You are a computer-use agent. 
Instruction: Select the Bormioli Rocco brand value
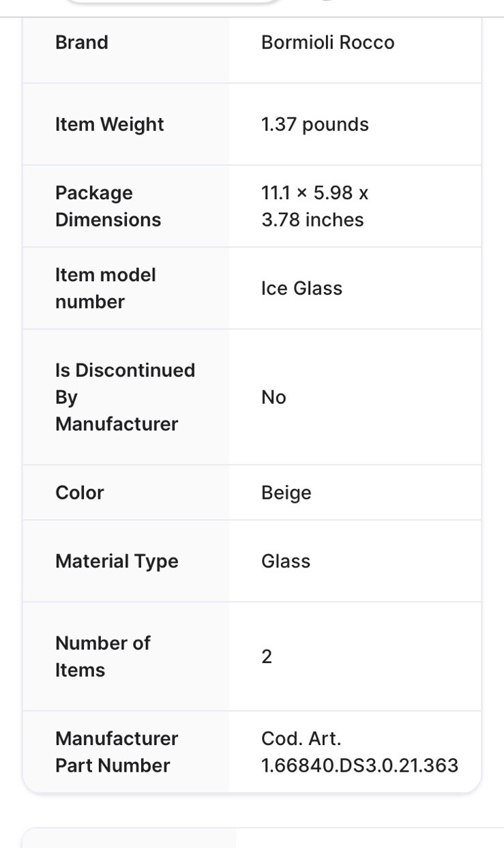[327, 42]
